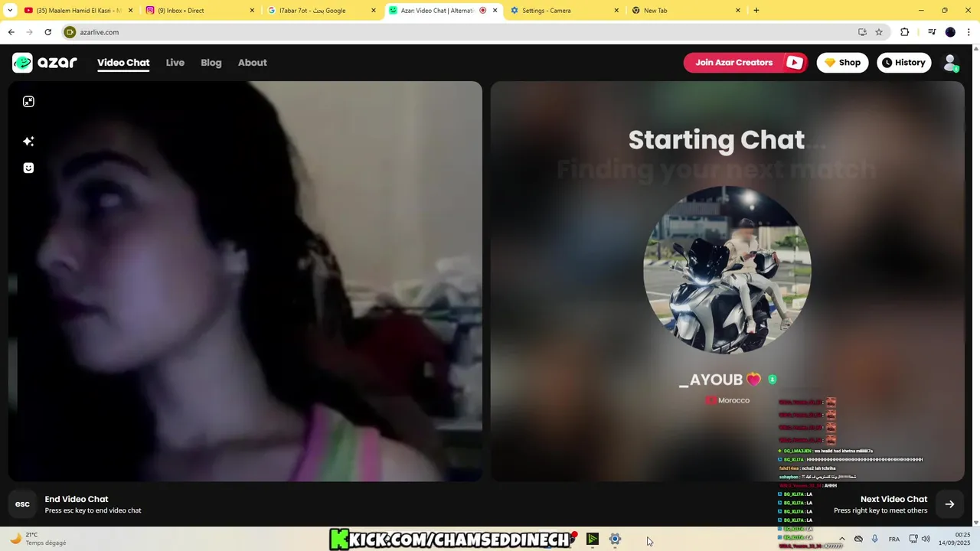
Task: Open the browser extensions puzzle icon
Action: 904,32
